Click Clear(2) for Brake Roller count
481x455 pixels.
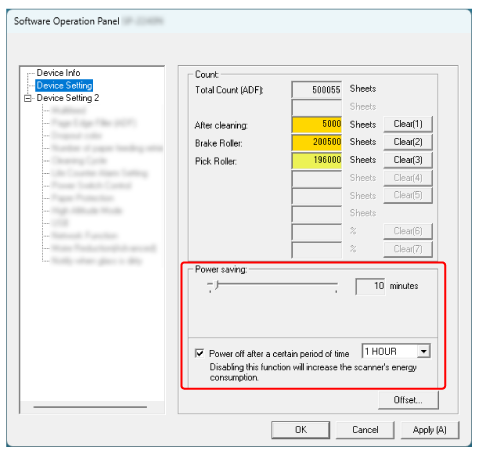(x=408, y=142)
